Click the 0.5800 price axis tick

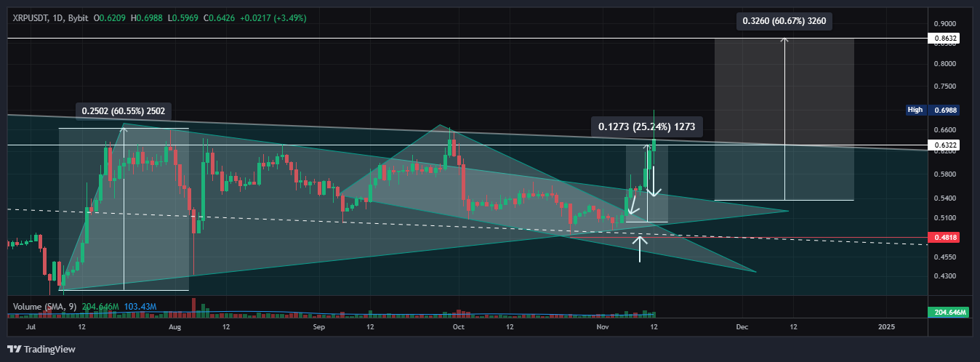(x=944, y=174)
